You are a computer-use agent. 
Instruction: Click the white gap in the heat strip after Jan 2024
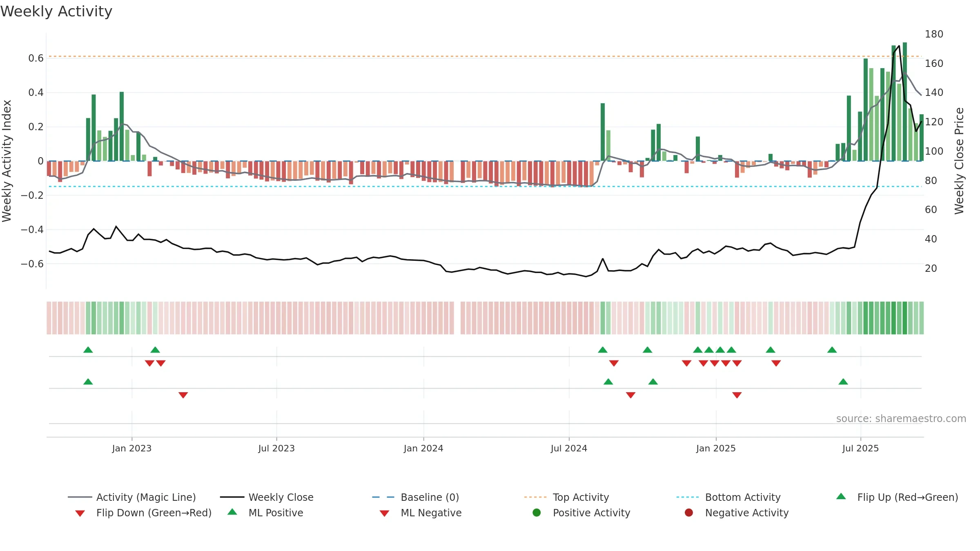pyautogui.click(x=457, y=318)
